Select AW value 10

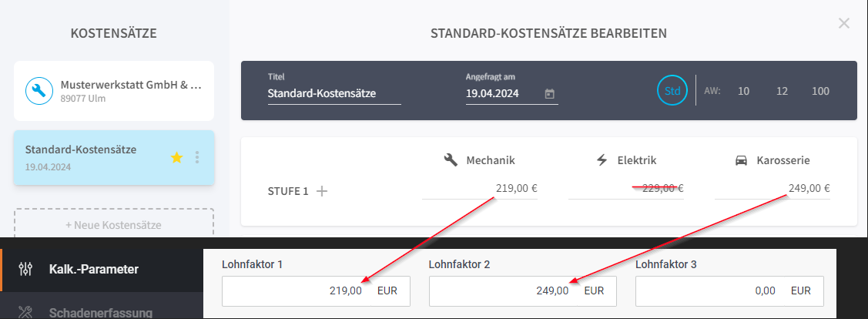(x=743, y=91)
